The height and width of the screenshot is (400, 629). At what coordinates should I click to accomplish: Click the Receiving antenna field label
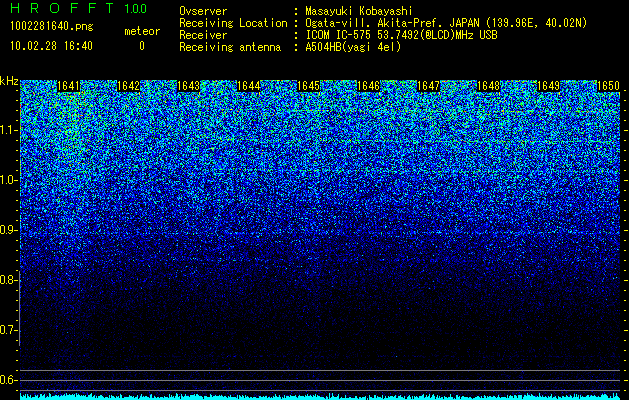point(230,47)
